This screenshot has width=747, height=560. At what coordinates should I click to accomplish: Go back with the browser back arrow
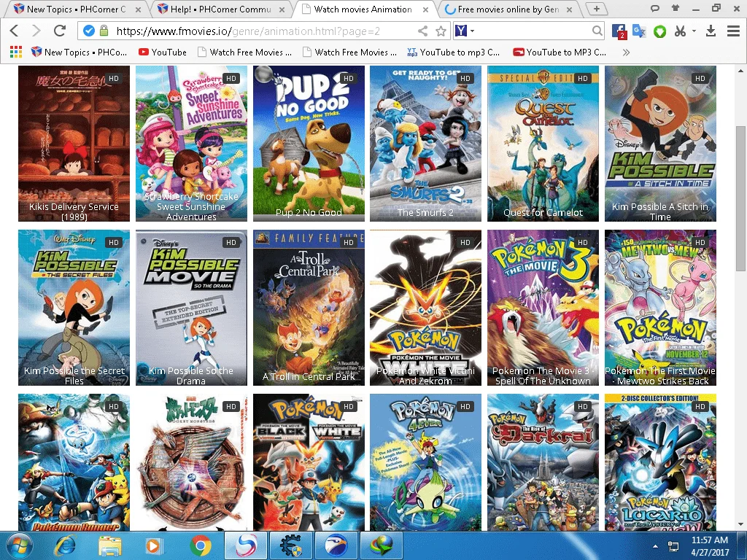[x=15, y=31]
